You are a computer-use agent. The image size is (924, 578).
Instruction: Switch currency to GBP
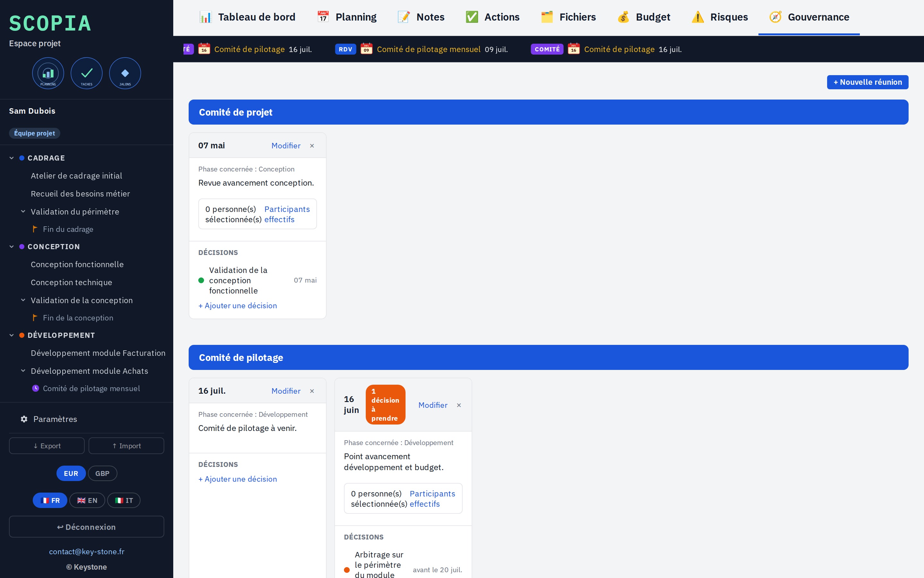[x=102, y=473]
